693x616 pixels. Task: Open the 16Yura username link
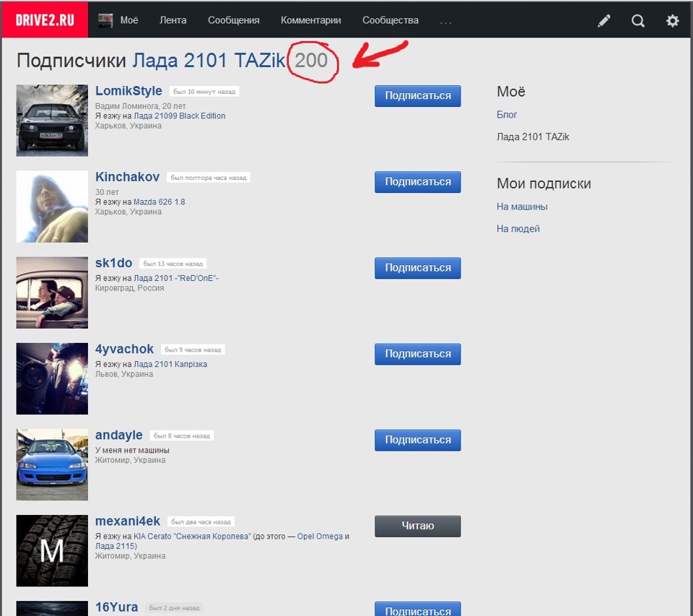tap(117, 607)
